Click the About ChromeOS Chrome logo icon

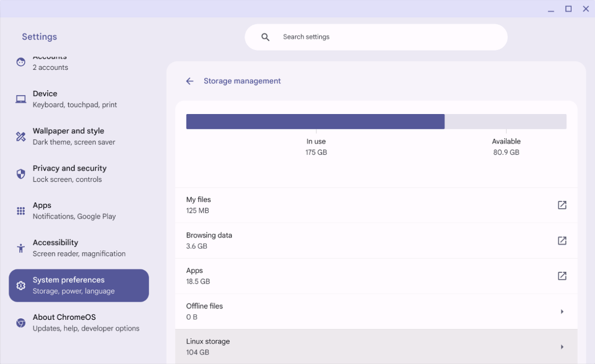tap(21, 323)
